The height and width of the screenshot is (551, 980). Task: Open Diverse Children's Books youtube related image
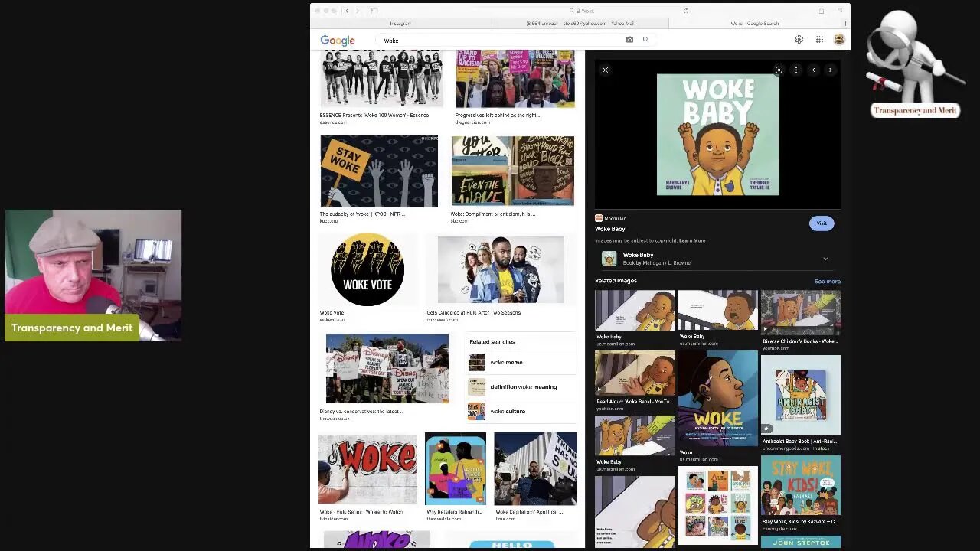point(800,312)
